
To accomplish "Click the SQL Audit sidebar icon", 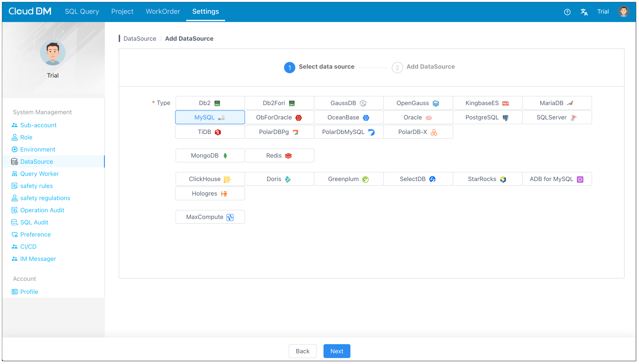I will pos(15,222).
